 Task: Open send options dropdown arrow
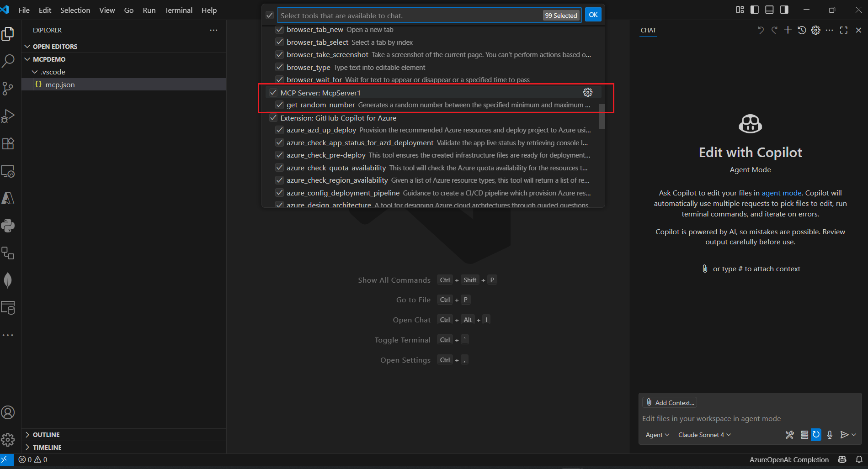pyautogui.click(x=854, y=435)
